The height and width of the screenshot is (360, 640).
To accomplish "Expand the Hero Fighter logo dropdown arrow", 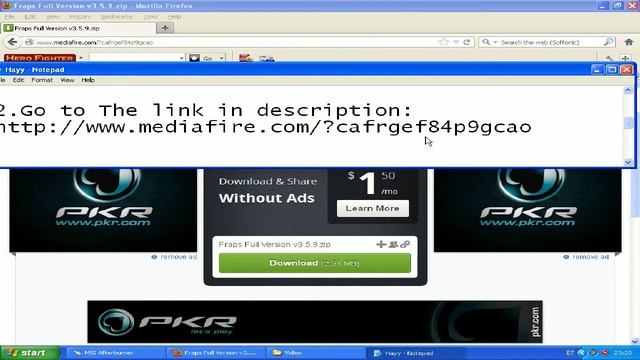I will point(81,58).
